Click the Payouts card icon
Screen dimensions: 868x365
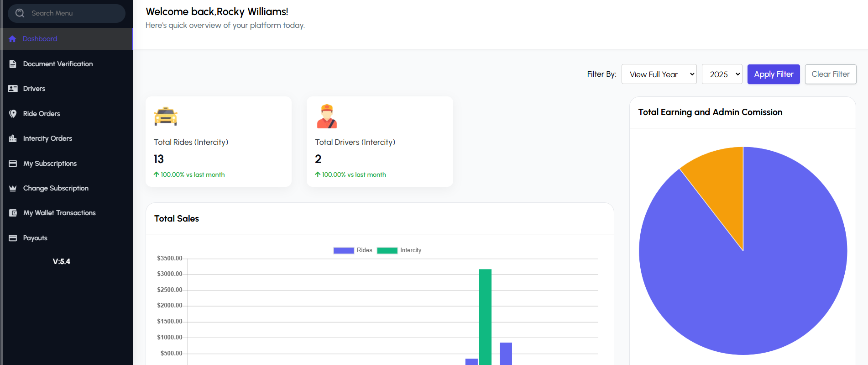(13, 238)
